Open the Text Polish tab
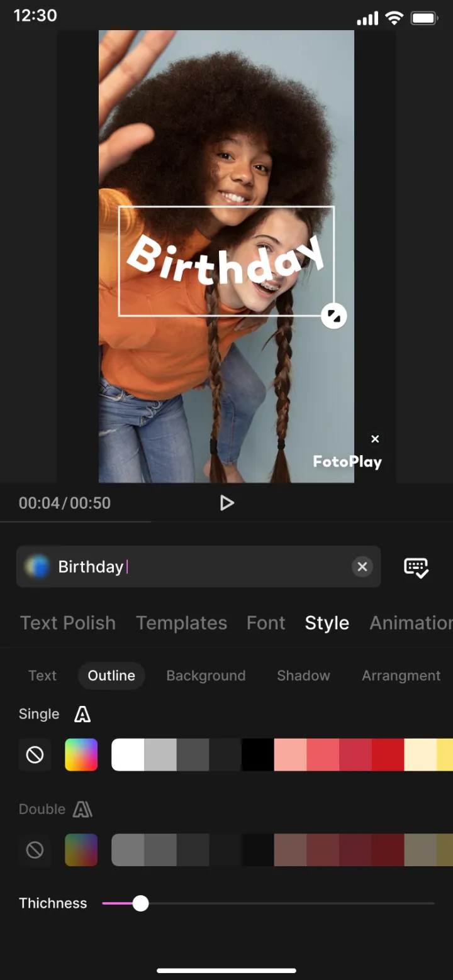Screen dimensions: 453x980 (x=68, y=623)
